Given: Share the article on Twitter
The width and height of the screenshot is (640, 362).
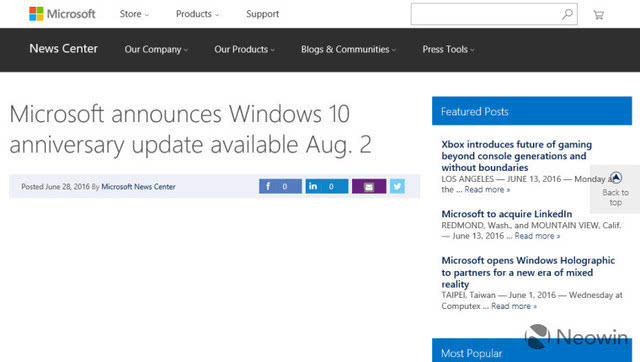Looking at the screenshot, I should tap(397, 187).
